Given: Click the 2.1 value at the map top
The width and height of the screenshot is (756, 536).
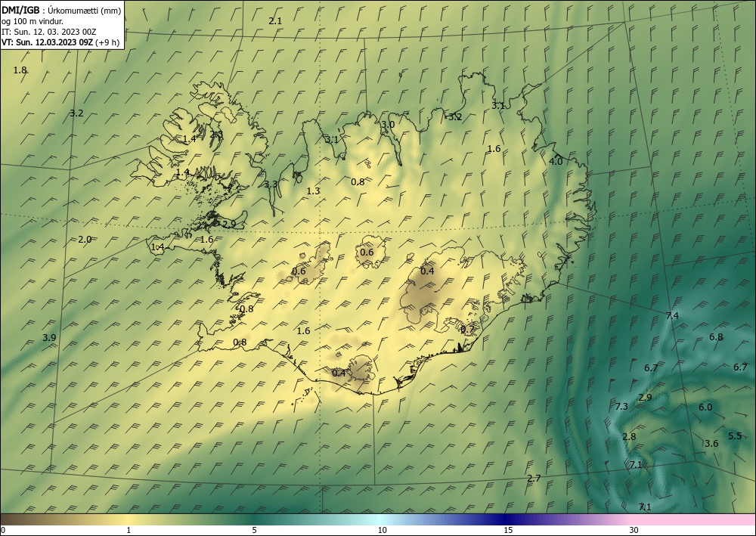Looking at the screenshot, I should click(x=275, y=20).
